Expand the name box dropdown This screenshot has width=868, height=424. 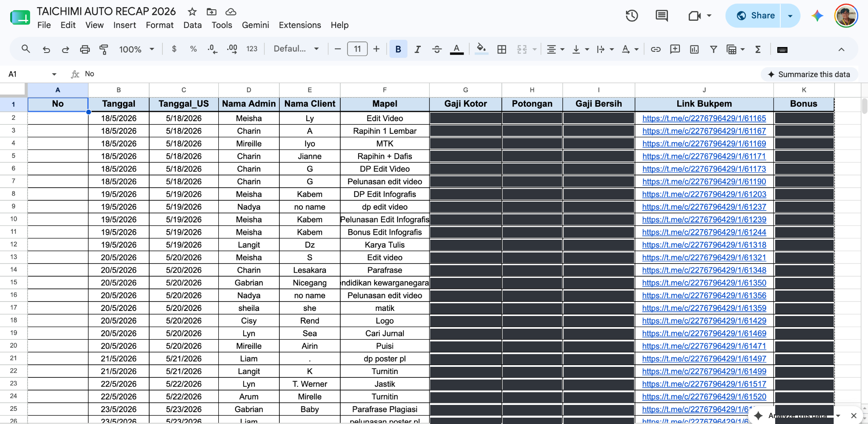point(54,74)
